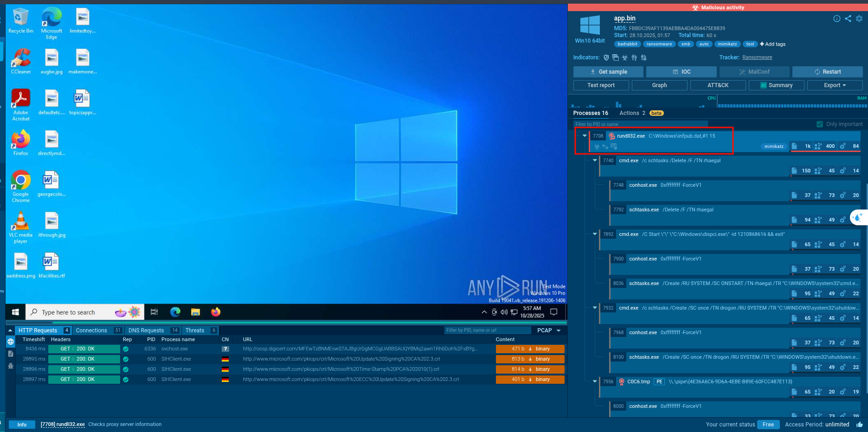Click the Task View taskbar icon
Viewport: 868px width, 432px height.
[154, 312]
